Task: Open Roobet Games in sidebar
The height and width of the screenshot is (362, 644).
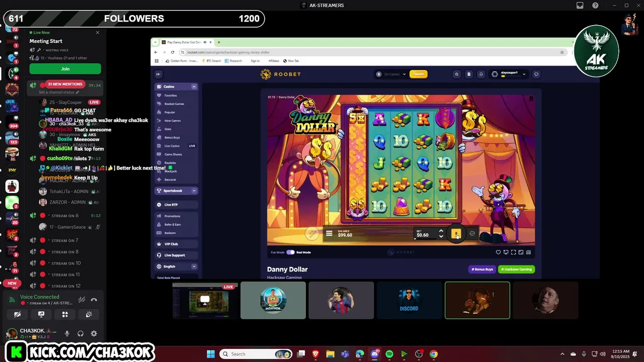Action: tap(174, 104)
